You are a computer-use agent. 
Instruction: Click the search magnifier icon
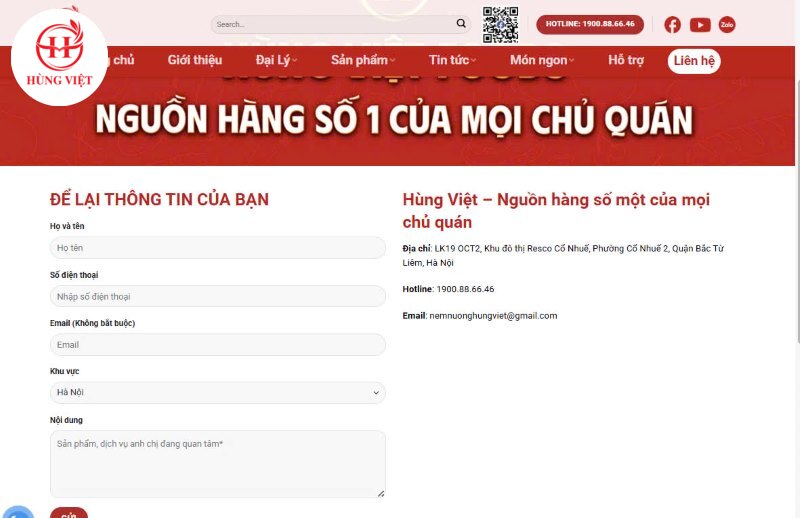461,23
